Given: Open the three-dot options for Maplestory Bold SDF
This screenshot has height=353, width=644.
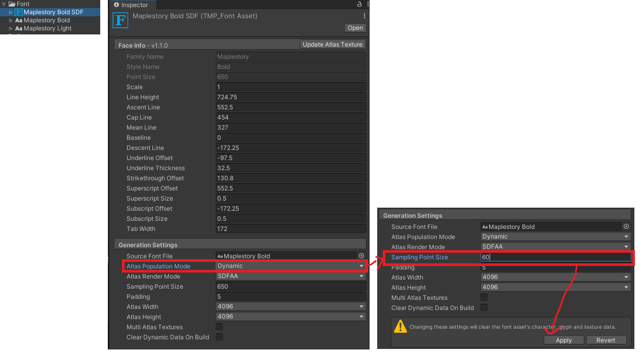Looking at the screenshot, I should click(x=364, y=16).
